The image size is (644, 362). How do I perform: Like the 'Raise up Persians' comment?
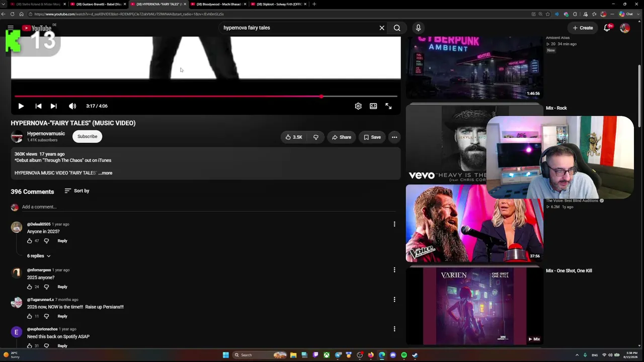tap(30, 316)
